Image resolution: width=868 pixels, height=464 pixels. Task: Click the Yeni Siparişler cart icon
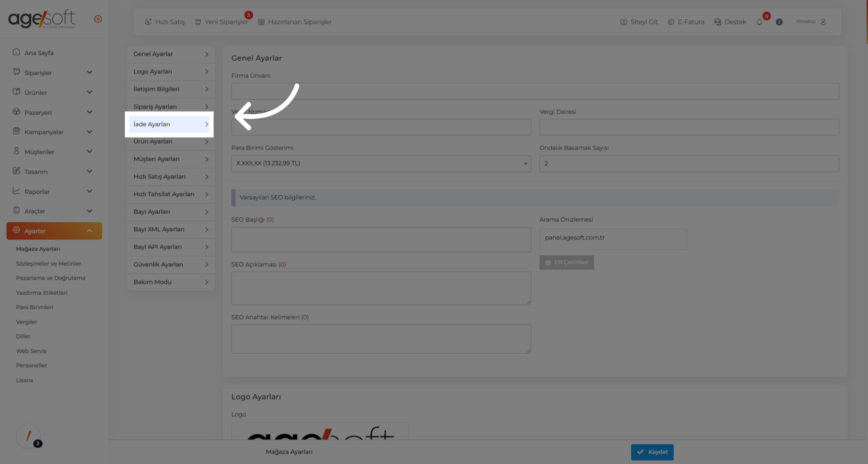click(x=198, y=22)
